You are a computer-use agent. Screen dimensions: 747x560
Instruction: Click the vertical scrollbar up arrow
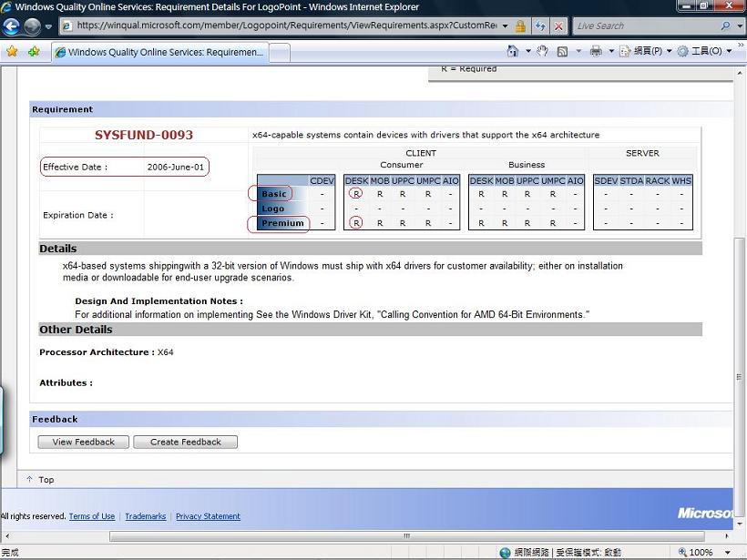(740, 74)
